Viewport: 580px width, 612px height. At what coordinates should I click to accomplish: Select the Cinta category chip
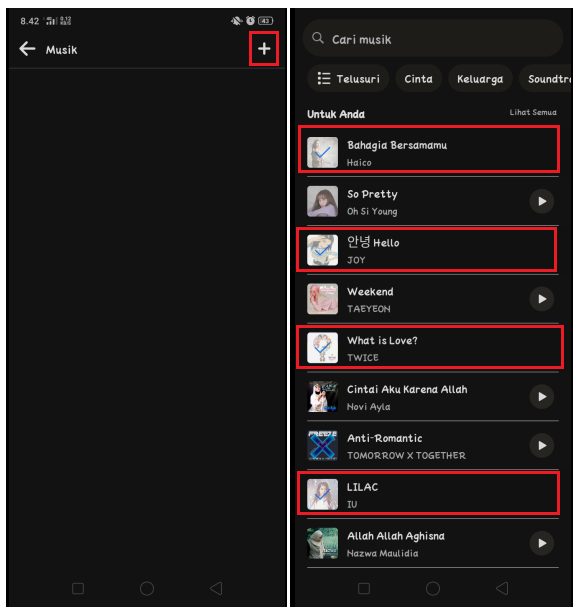(x=418, y=79)
